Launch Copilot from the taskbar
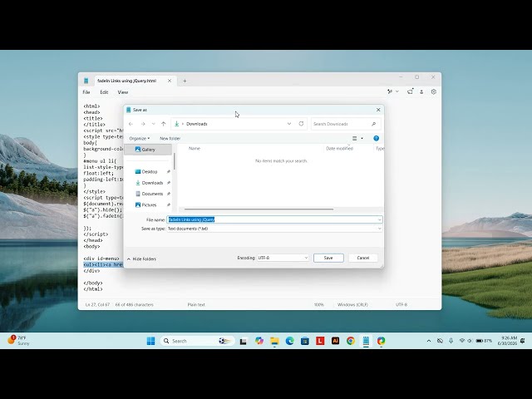 coord(259,341)
